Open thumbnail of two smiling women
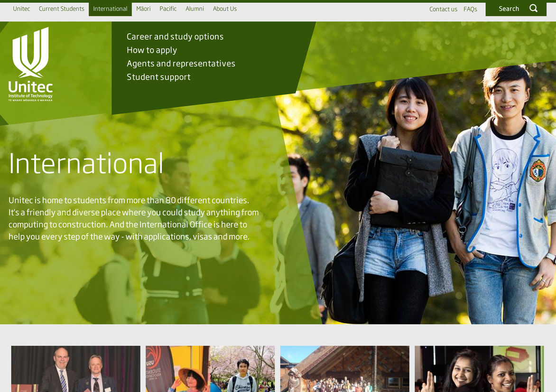The height and width of the screenshot is (392, 556). tap(479, 369)
